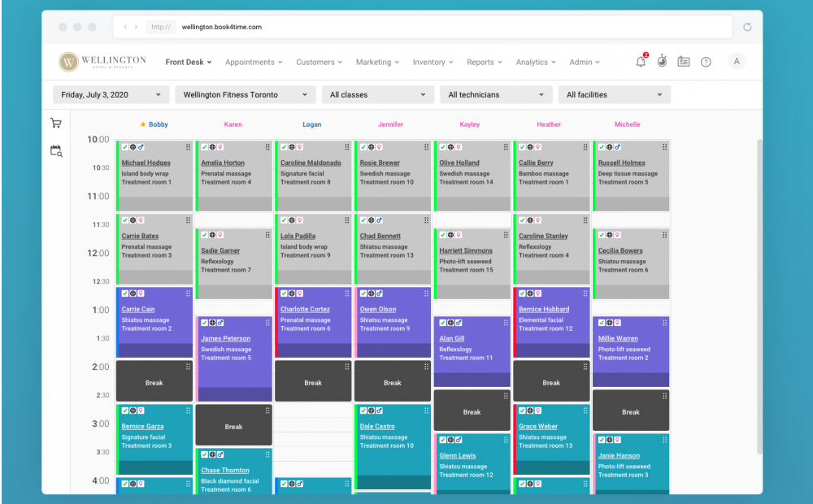813x504 pixels.
Task: Toggle check mark on Owen Olson appointment
Action: (x=363, y=293)
